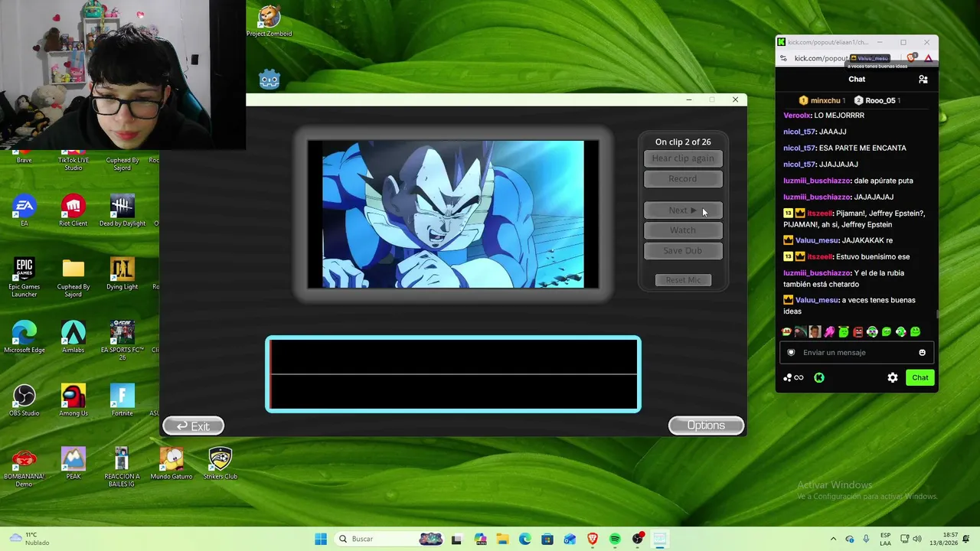Exit the dubbing screen
Image resolution: width=980 pixels, height=551 pixels.
click(x=194, y=426)
